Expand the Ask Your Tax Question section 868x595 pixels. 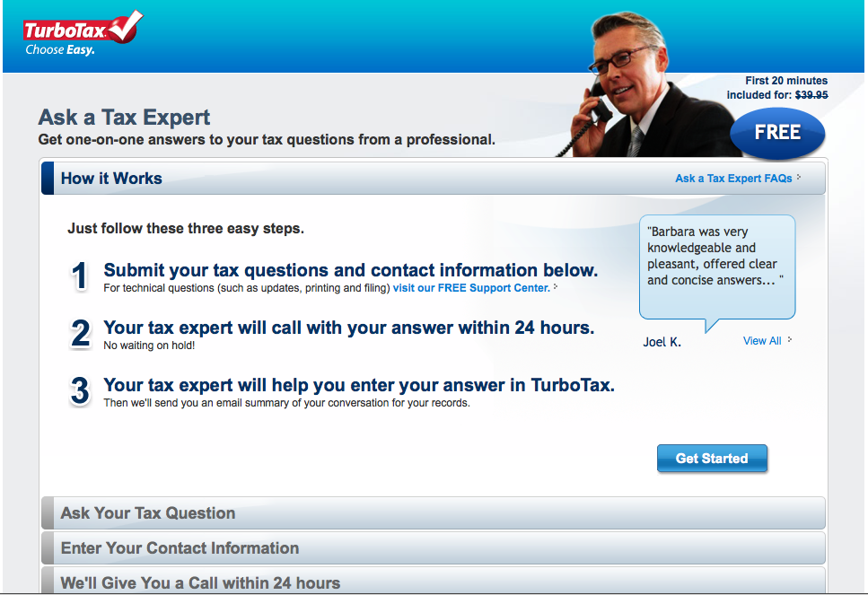434,513
